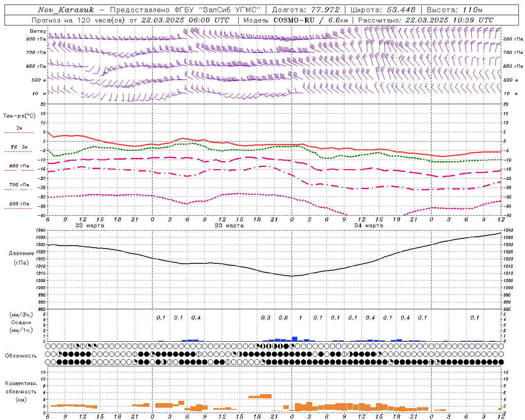Click the 500 гПа temperature legend entry
Screen dimensions: 525x420
tap(19, 204)
